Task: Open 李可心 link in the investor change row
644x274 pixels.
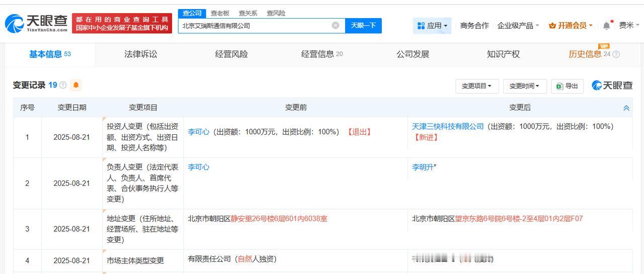Action: (199, 132)
